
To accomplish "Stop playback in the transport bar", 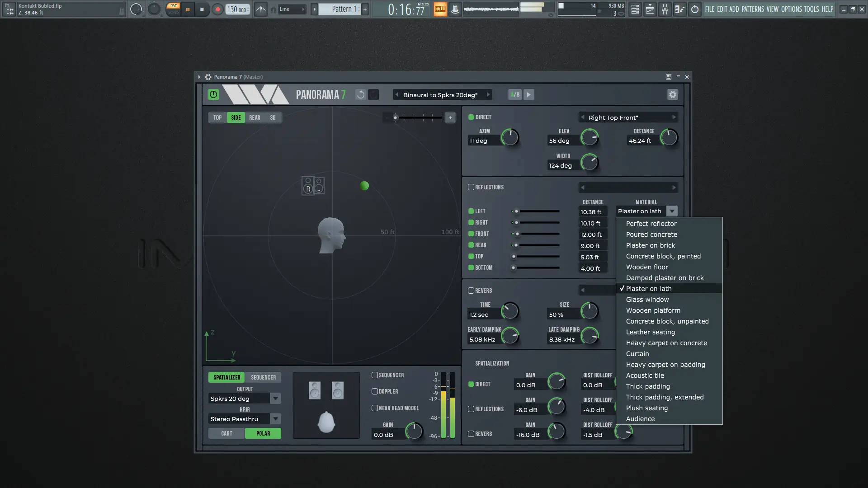I will [x=202, y=9].
